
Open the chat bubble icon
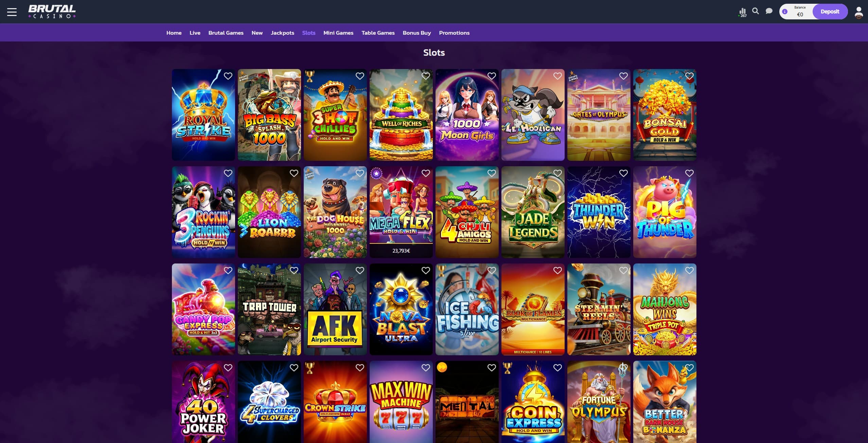(x=769, y=11)
